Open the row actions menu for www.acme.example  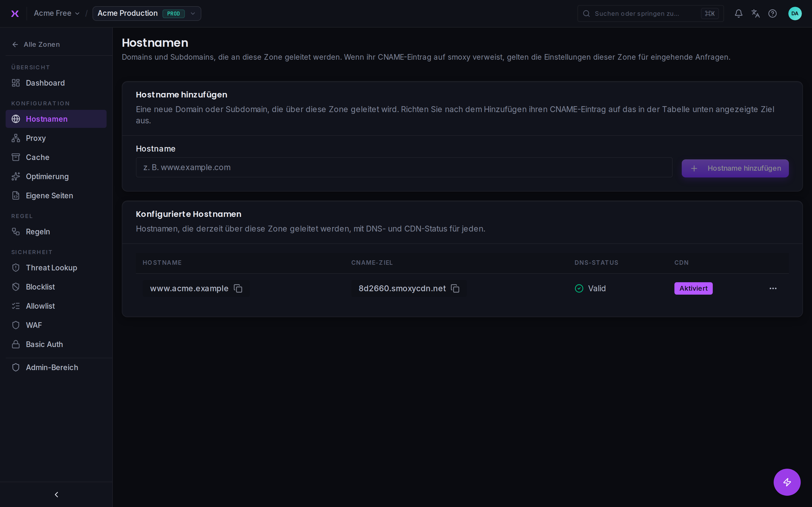point(773,288)
